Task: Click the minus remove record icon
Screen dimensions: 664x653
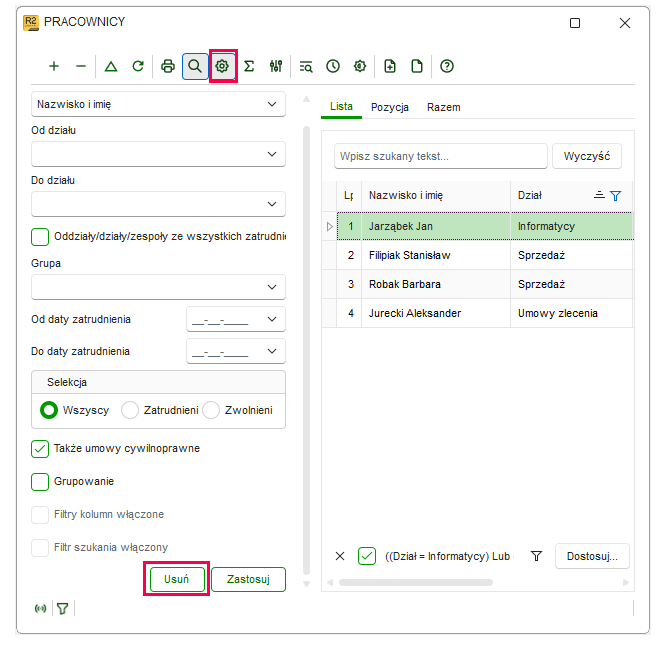Action: pyautogui.click(x=81, y=66)
